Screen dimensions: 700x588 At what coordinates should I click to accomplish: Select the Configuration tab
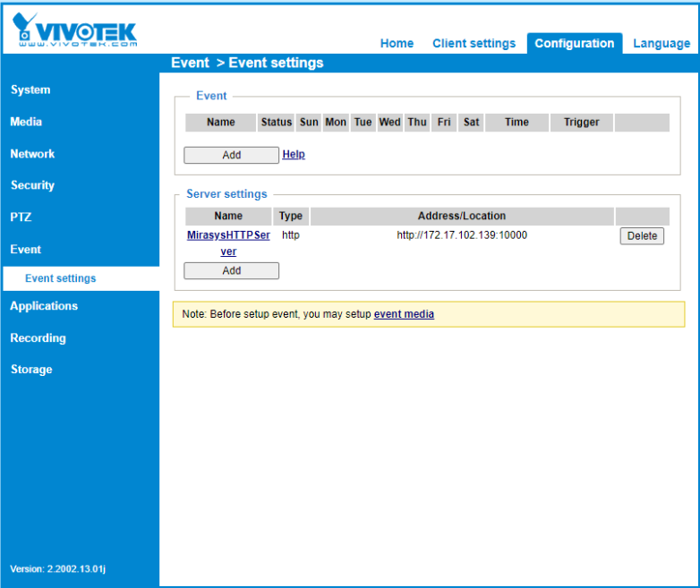[574, 43]
